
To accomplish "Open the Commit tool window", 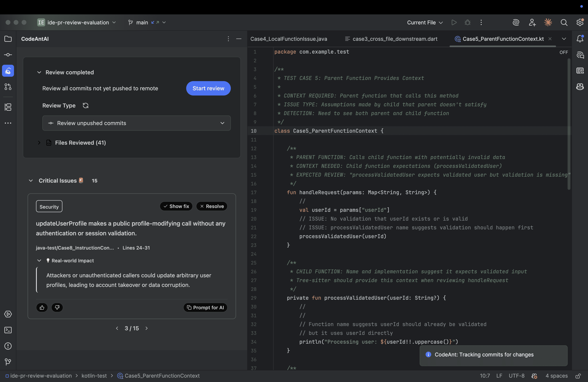I will point(8,55).
